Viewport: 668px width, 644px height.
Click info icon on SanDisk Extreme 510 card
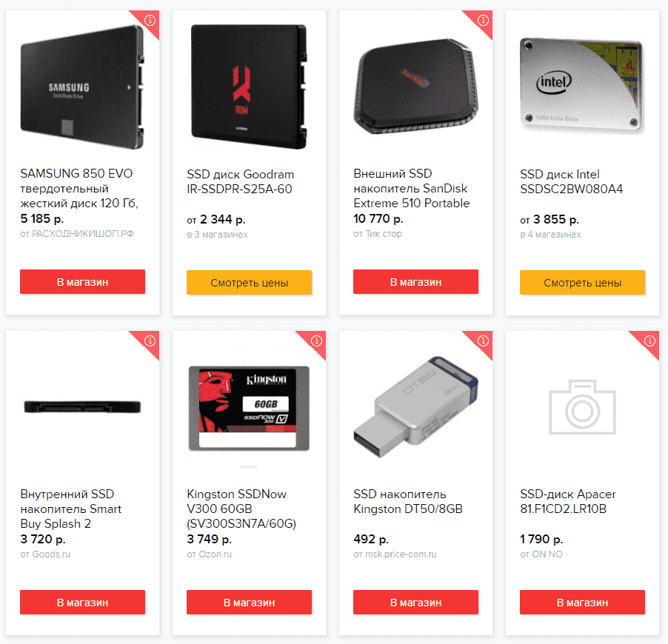click(483, 20)
